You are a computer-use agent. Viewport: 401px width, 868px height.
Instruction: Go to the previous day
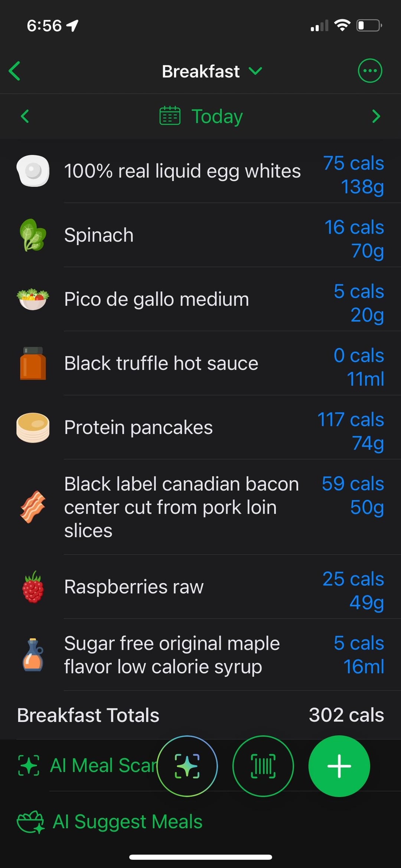[25, 116]
